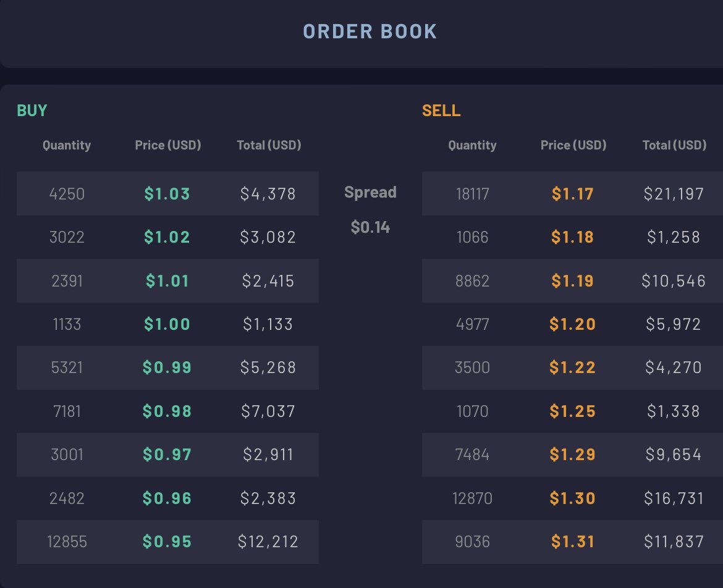This screenshot has width=723, height=588.
Task: Select sell quantity 12870
Action: tap(473, 498)
